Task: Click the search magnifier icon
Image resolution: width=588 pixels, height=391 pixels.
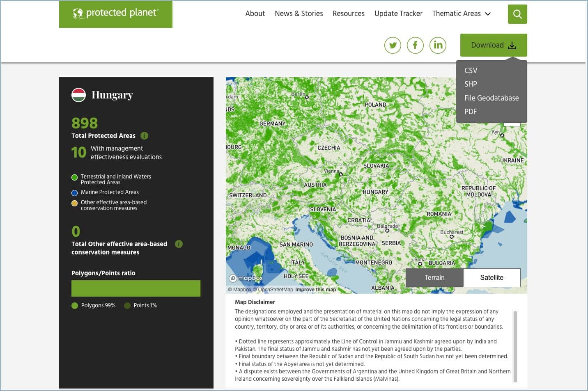Action: 517,14
